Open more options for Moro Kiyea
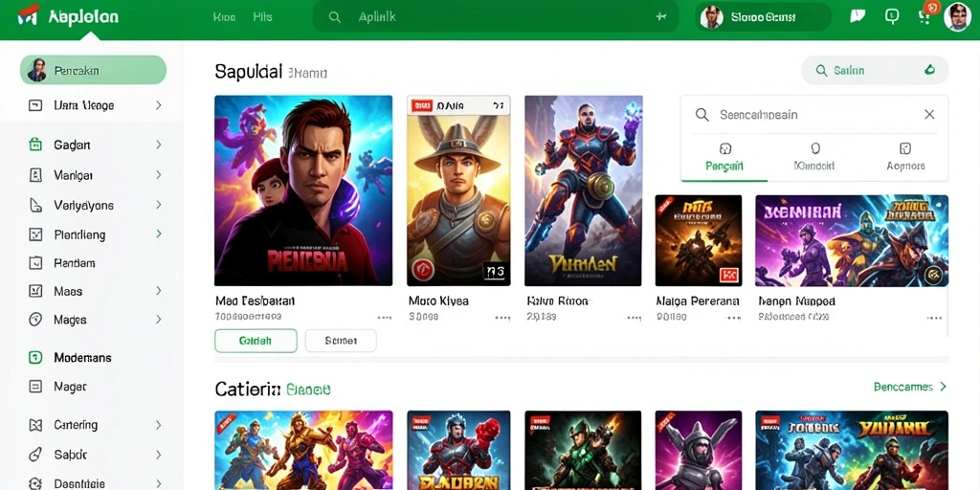 coord(502,318)
